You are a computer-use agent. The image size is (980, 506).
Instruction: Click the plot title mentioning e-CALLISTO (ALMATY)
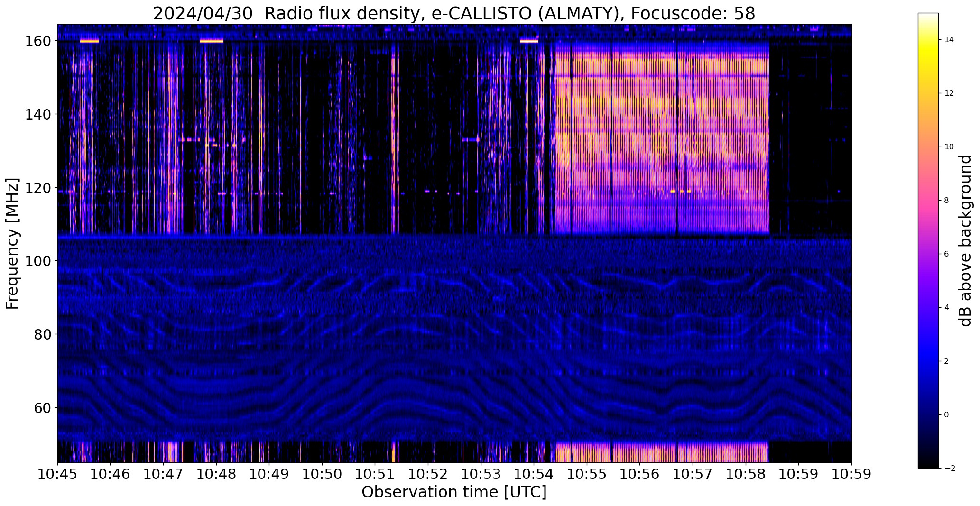click(x=454, y=14)
